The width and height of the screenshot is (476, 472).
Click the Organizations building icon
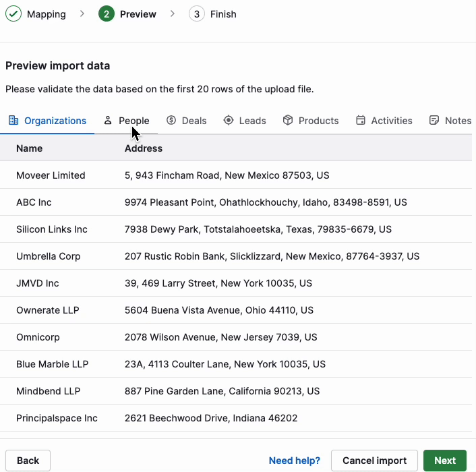(x=13, y=120)
